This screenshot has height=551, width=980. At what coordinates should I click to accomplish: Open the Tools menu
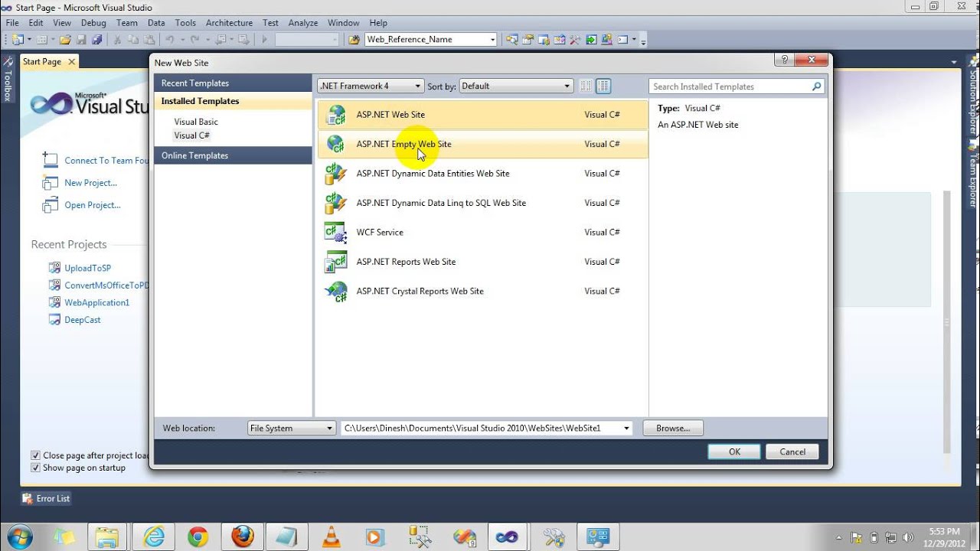185,23
